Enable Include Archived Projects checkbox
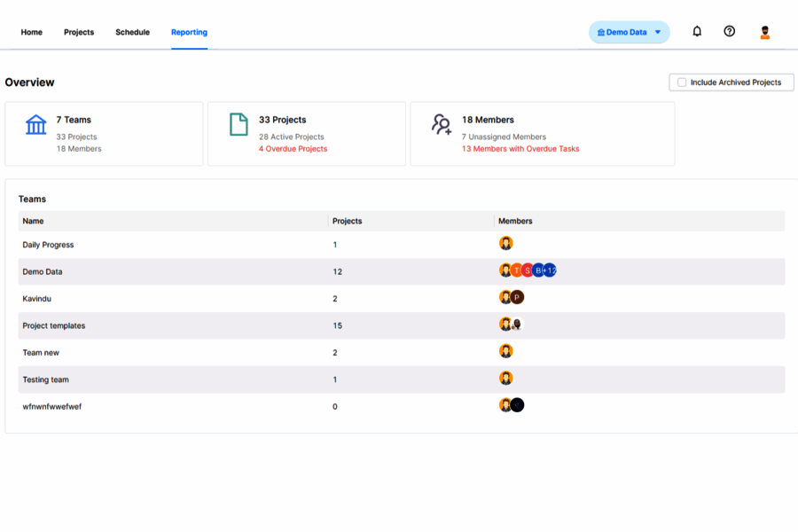The width and height of the screenshot is (798, 532). click(x=682, y=82)
